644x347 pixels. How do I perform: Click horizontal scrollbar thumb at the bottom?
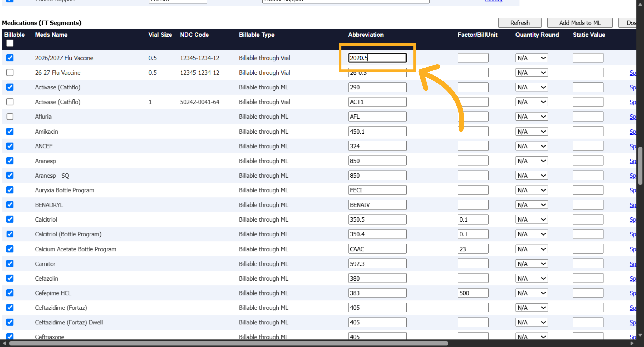point(228,343)
